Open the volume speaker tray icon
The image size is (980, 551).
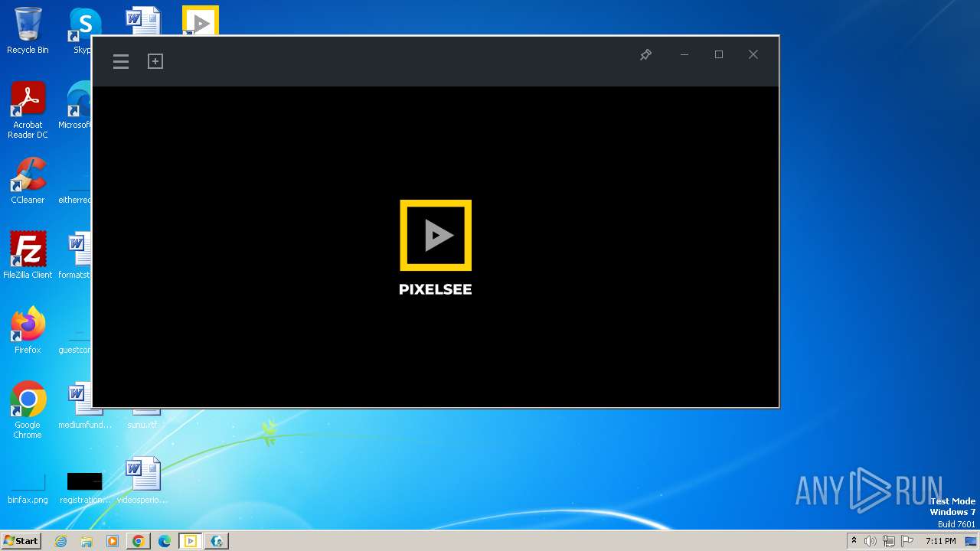(871, 541)
